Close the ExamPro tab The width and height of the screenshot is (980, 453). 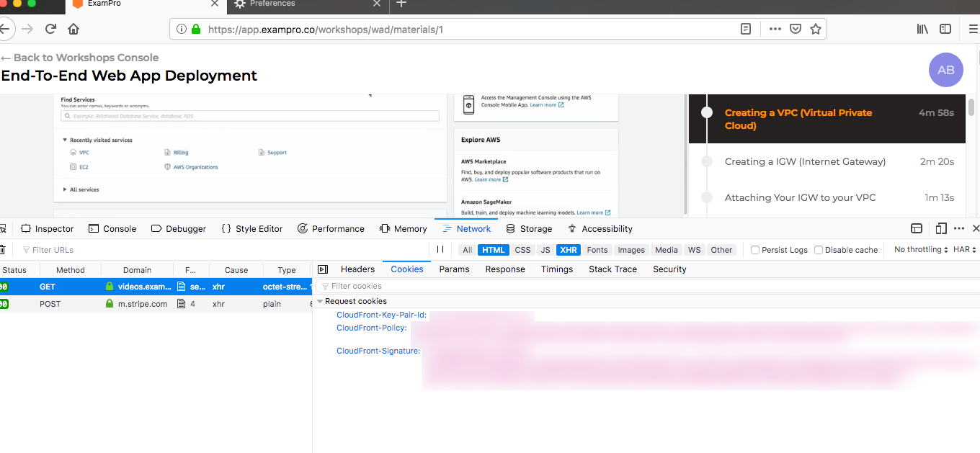pyautogui.click(x=215, y=4)
